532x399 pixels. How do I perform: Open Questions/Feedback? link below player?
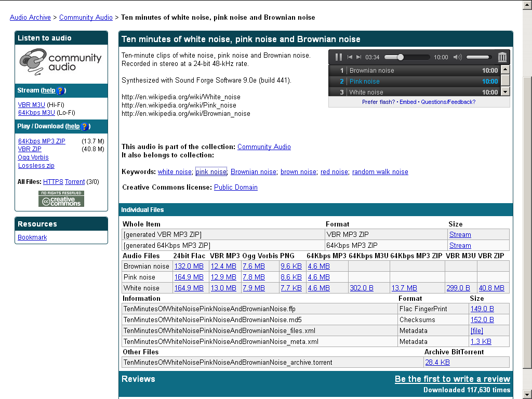[x=448, y=102]
